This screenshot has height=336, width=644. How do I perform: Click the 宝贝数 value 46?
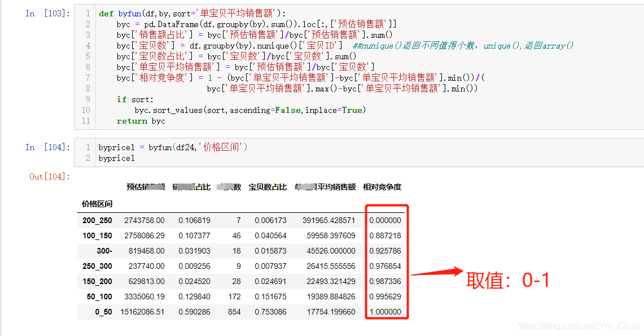[x=236, y=235]
